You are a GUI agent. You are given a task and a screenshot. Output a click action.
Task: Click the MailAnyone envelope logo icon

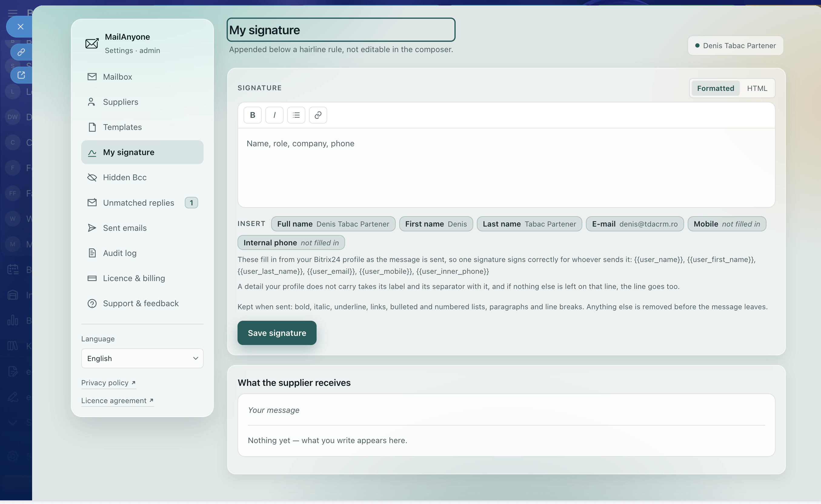[x=92, y=43]
